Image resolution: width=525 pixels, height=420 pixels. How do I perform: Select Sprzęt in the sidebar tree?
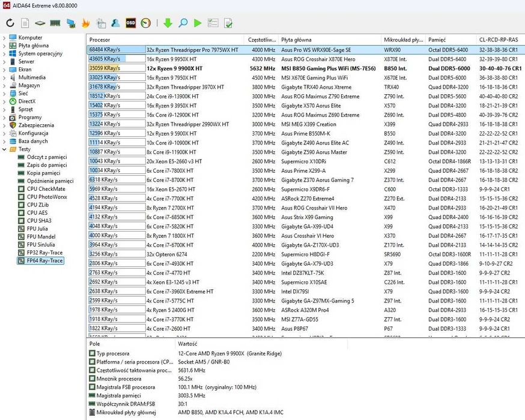tap(25, 109)
